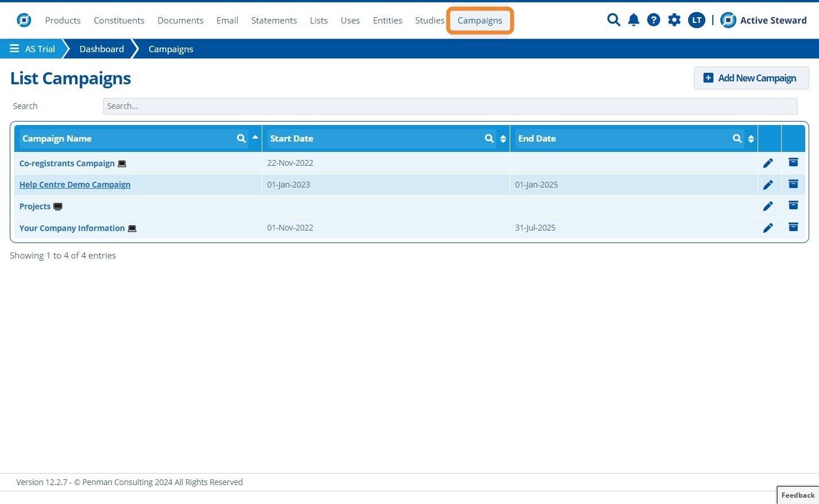Archive Your Company Information campaign
This screenshot has height=504, width=819.
point(793,227)
